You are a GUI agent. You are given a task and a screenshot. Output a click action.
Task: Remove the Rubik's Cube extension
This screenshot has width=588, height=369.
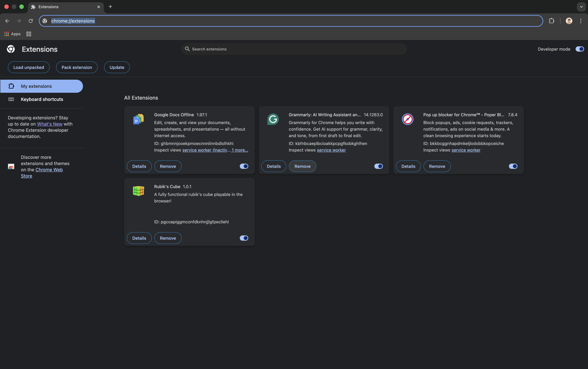point(168,238)
